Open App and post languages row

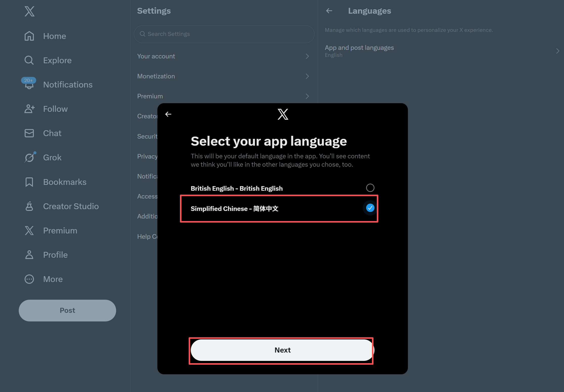pyautogui.click(x=441, y=51)
